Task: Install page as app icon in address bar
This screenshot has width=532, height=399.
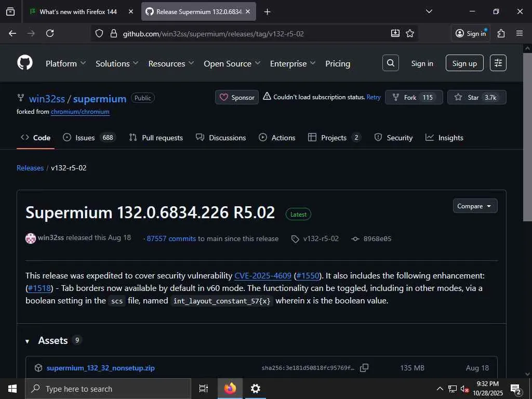Action: coord(395,33)
